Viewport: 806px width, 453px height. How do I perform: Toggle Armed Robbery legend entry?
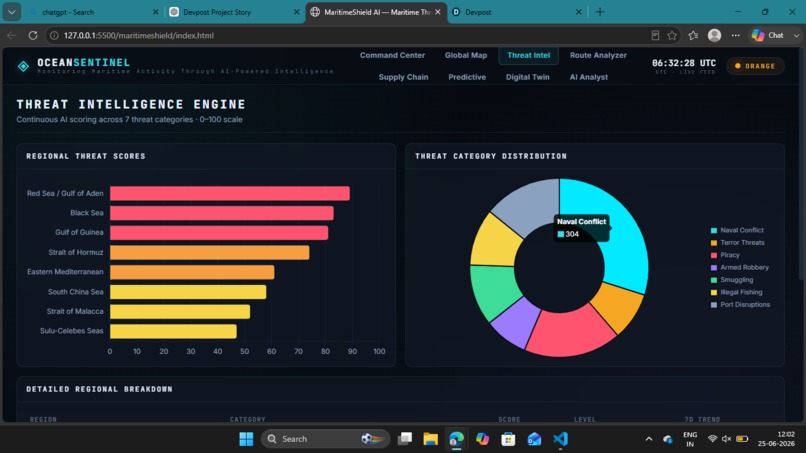click(x=739, y=267)
